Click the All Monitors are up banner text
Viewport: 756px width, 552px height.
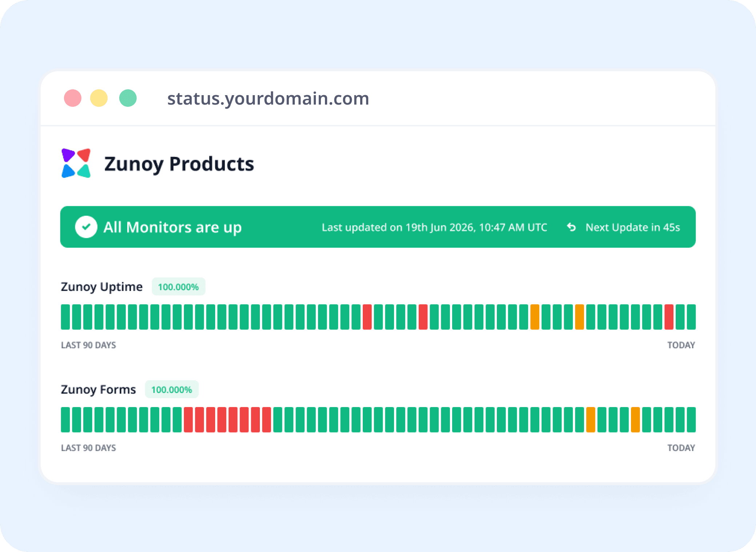pyautogui.click(x=173, y=228)
